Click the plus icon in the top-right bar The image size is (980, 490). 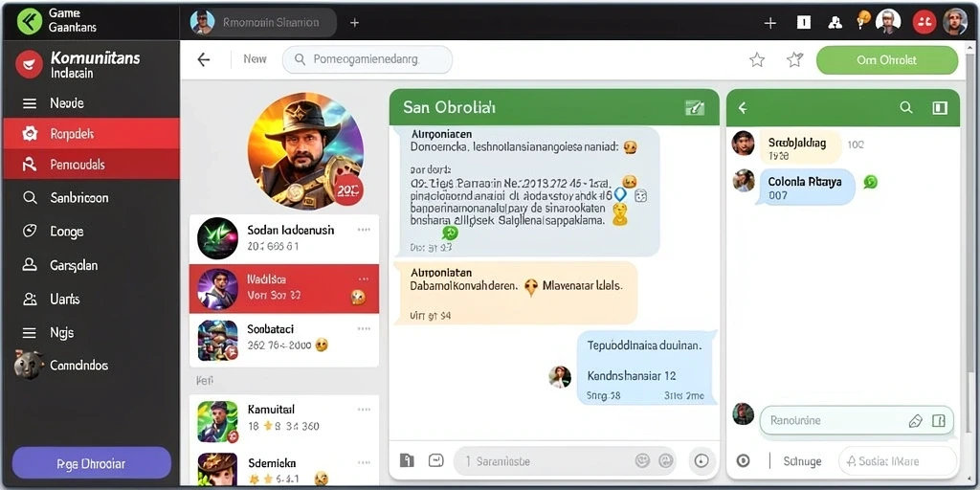point(770,23)
